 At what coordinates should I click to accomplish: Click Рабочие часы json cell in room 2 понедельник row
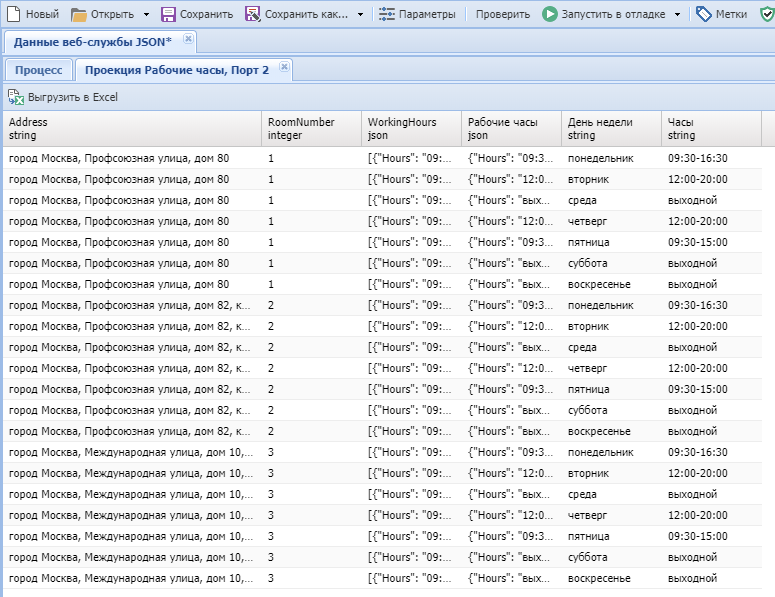point(510,305)
